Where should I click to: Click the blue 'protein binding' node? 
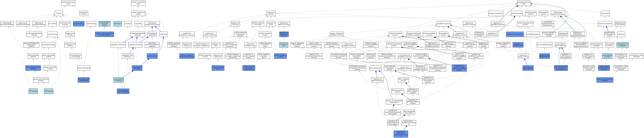(79, 24)
